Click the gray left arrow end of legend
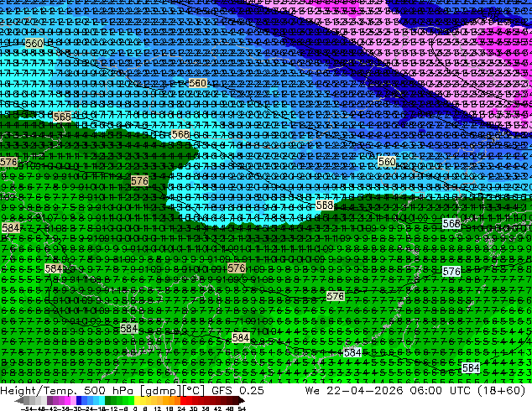532x411 pixels. 19,401
